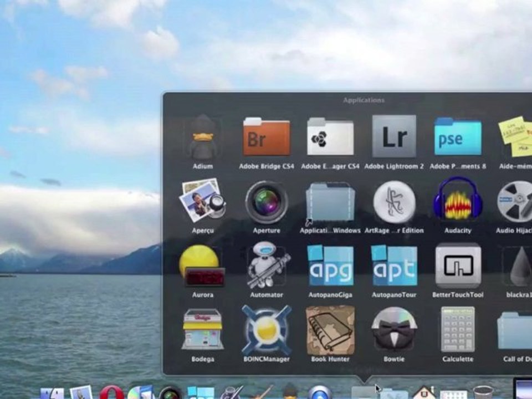Open Adium from the Applications stack
The width and height of the screenshot is (532, 399).
click(203, 137)
